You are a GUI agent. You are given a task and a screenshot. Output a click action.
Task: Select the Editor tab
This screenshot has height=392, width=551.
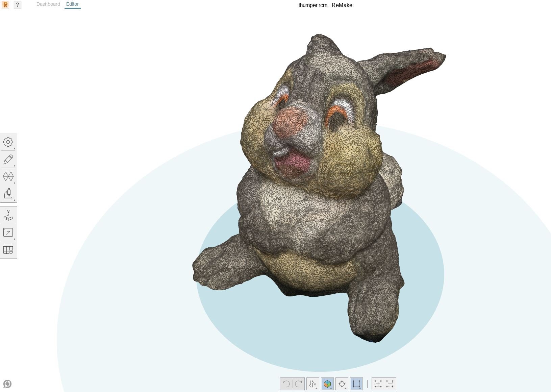coord(73,4)
